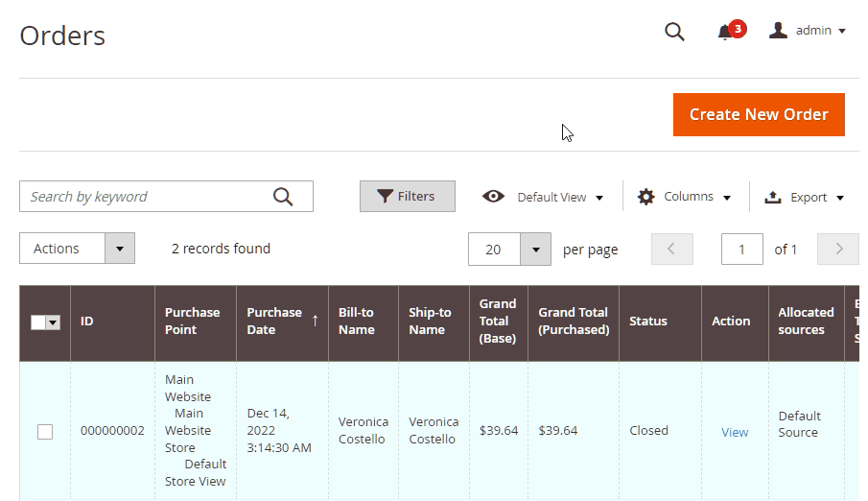
Task: Go to previous page arrow
Action: [672, 249]
